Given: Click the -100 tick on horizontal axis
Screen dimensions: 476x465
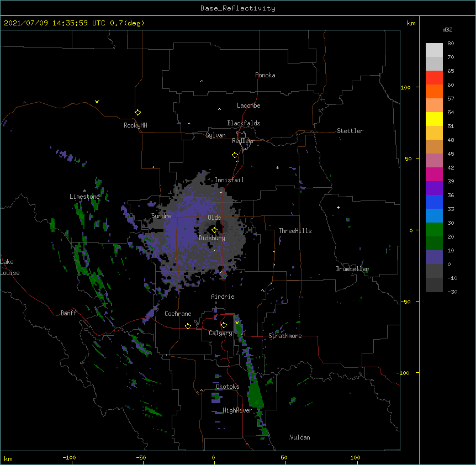Looking at the screenshot, I should tap(69, 457).
